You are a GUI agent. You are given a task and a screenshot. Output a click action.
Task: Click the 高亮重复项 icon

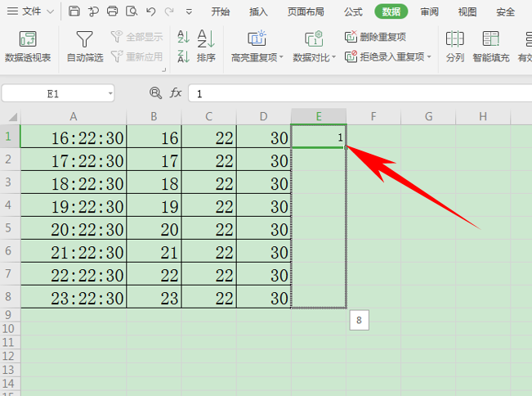[x=257, y=38]
